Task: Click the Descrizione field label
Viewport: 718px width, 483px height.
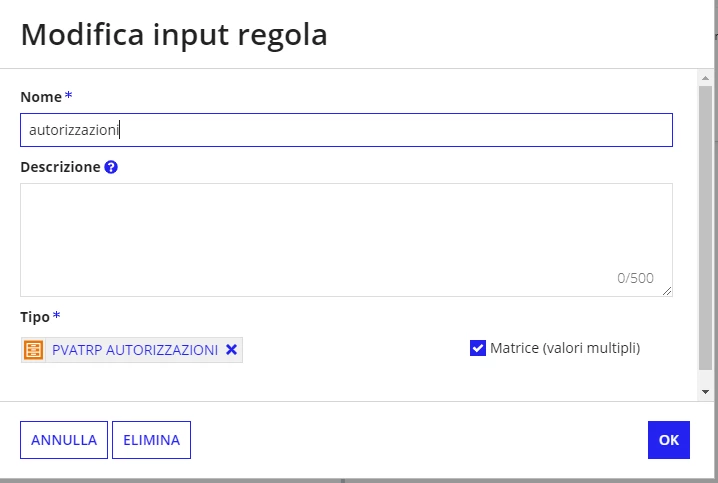Action: 60,167
